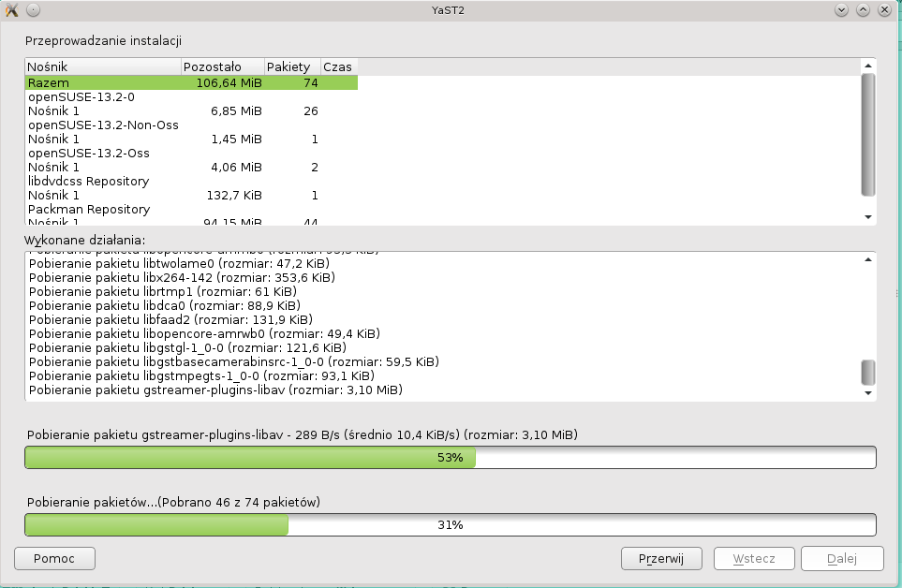Maximize the YaST2 window
Screen dimensions: 902x588
(x=863, y=9)
